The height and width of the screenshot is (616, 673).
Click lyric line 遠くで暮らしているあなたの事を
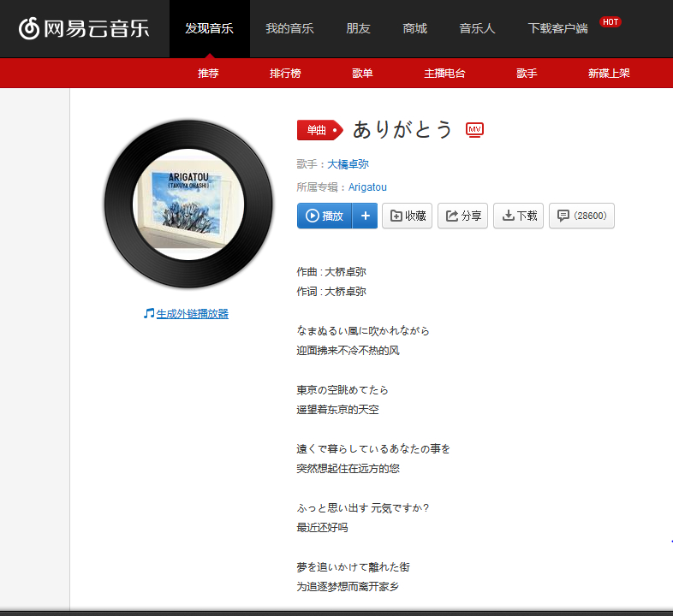[x=373, y=448]
